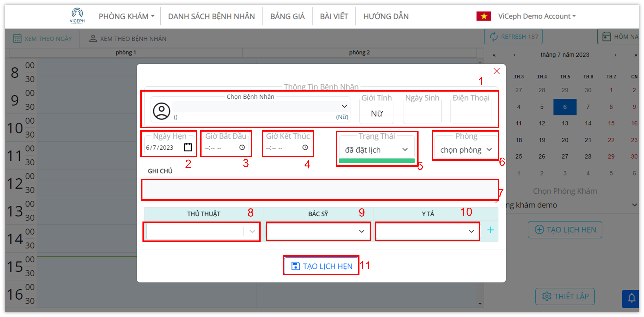Click the green status color bar
The image size is (644, 317).
click(376, 161)
